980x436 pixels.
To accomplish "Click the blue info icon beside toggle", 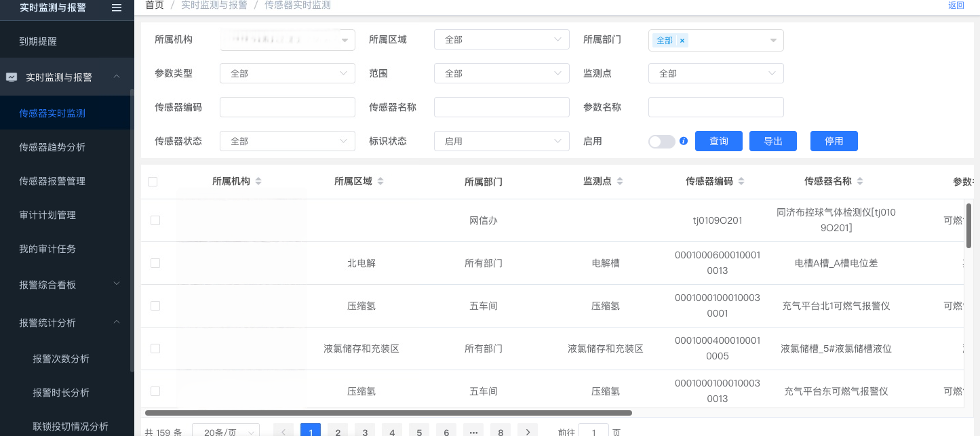I will point(684,141).
